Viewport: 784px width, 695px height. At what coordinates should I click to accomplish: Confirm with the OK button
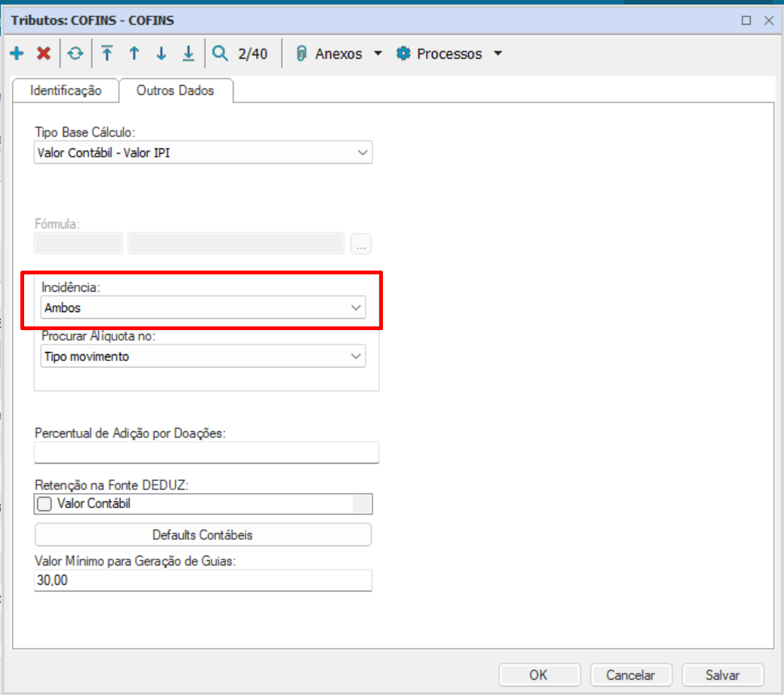[x=539, y=675]
